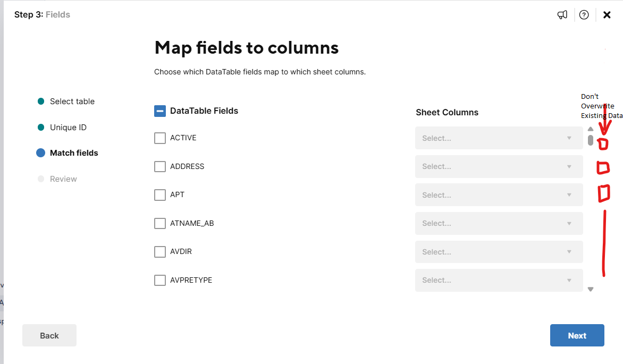Close the Fields dialog with X
The width and height of the screenshot is (623, 364).
(607, 15)
